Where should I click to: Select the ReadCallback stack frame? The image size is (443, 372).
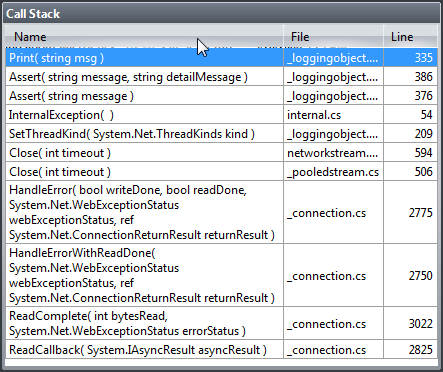coord(221,350)
